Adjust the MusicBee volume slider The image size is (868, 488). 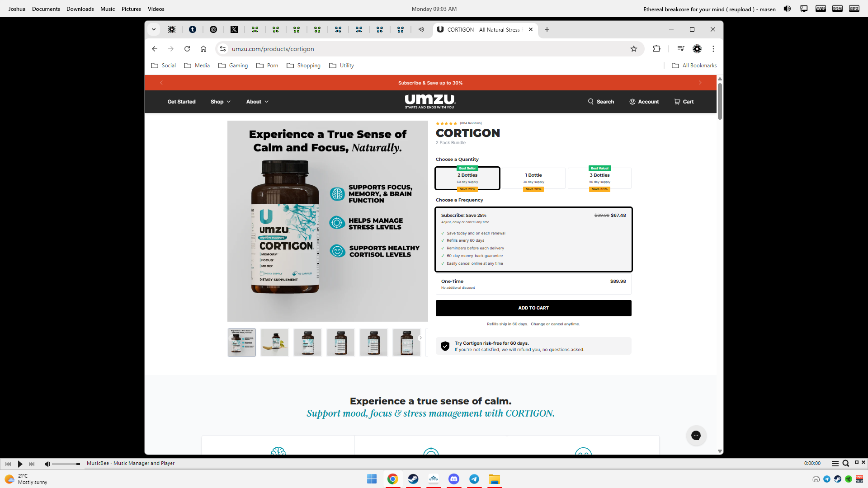point(66,464)
